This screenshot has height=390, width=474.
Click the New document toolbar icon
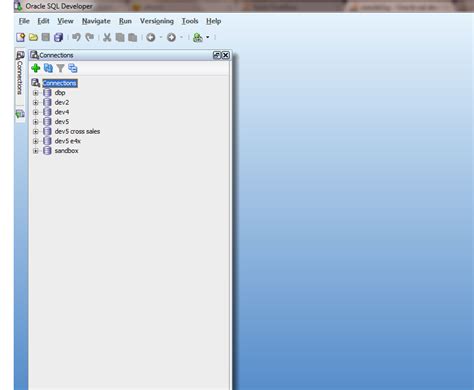(21, 37)
